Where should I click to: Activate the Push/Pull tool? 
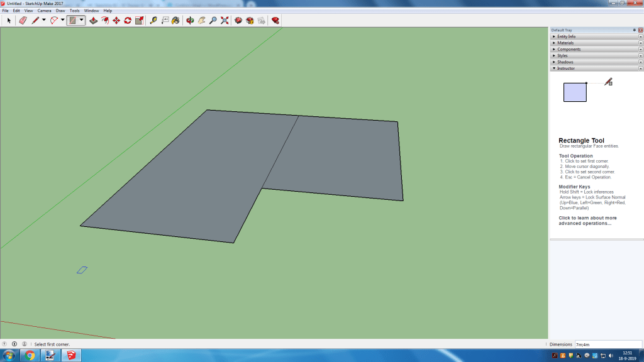click(93, 21)
